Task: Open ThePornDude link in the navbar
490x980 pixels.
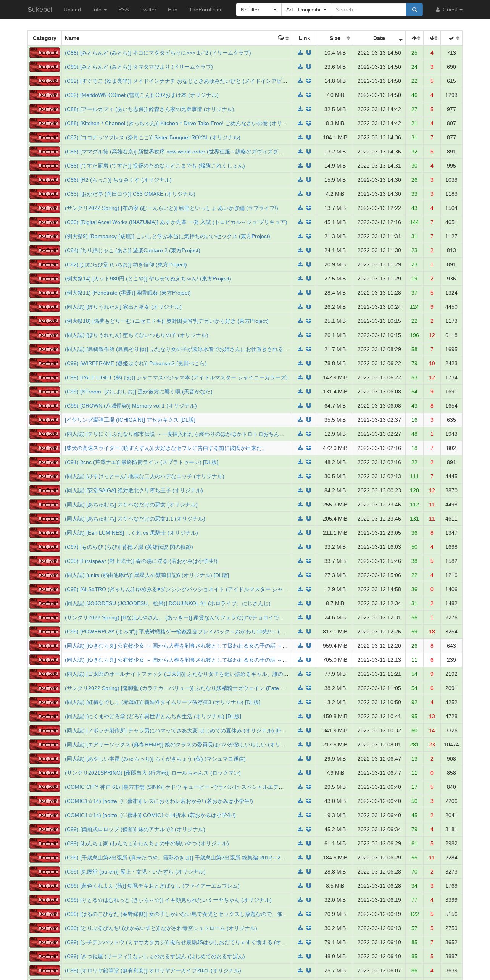Action: [206, 10]
